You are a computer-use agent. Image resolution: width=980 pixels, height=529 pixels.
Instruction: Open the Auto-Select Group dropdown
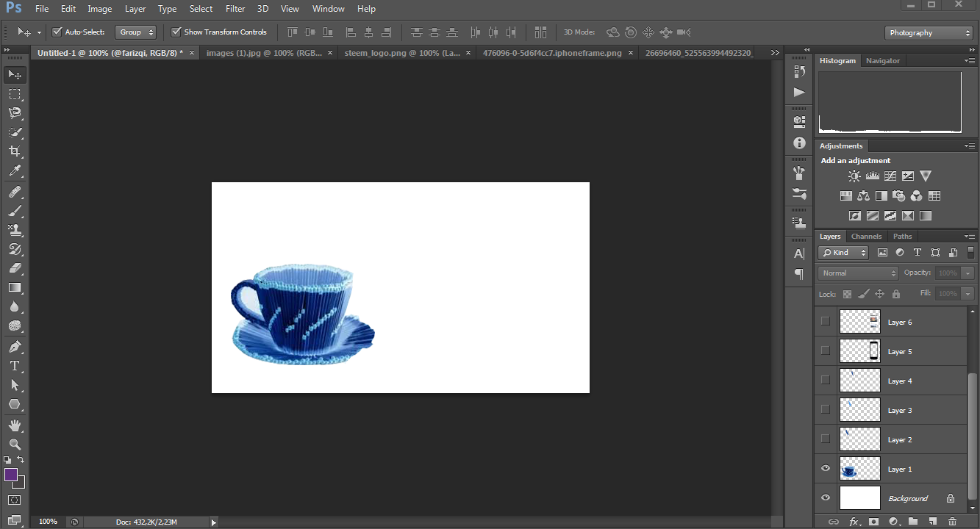tap(136, 32)
